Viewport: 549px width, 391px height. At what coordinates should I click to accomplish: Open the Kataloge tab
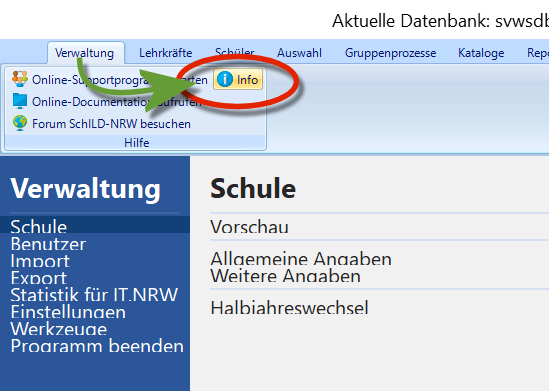[481, 53]
